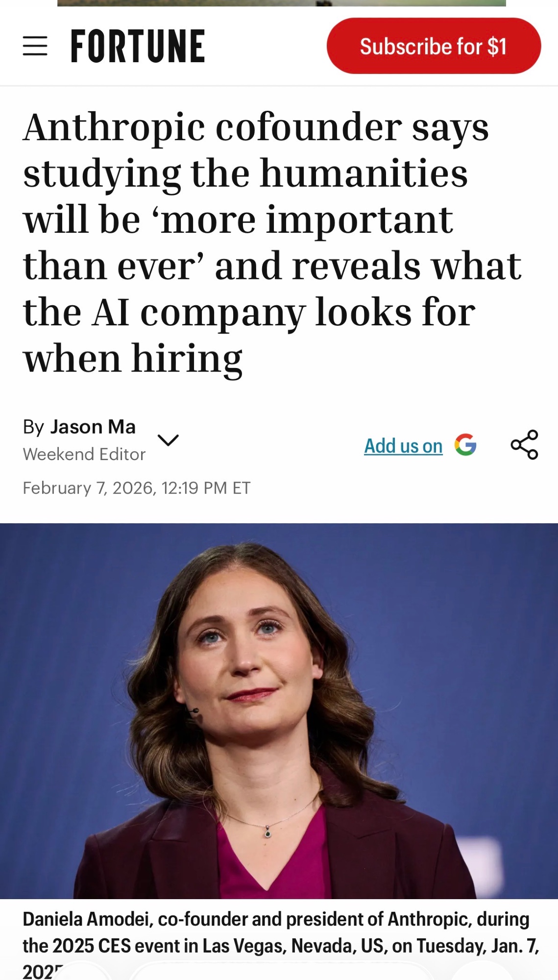Tap the share icon
This screenshot has width=558, height=980.
pos(524,444)
